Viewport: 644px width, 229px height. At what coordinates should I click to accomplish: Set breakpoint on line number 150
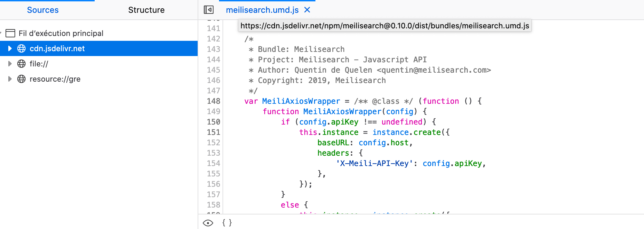213,122
